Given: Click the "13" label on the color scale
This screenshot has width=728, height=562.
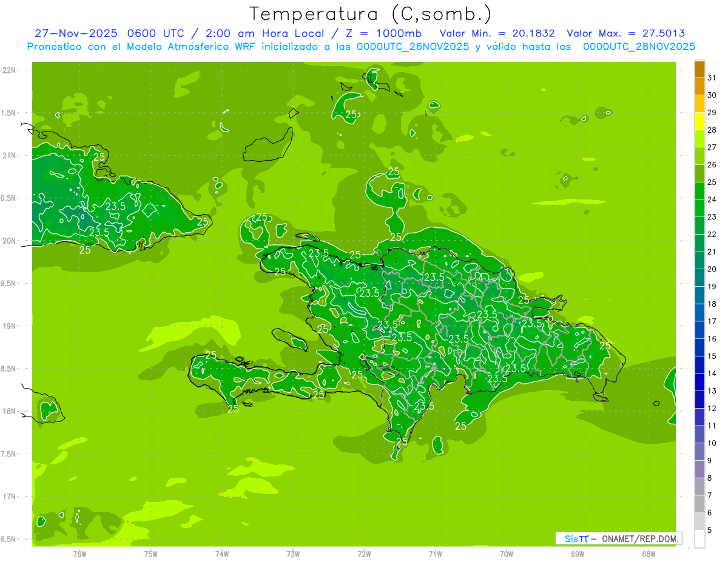Looking at the screenshot, I should (712, 391).
